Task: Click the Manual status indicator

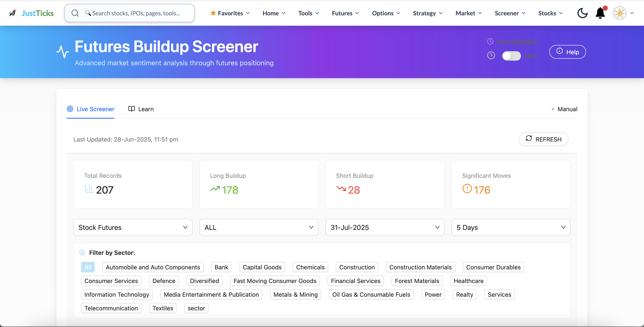Action: [x=564, y=109]
